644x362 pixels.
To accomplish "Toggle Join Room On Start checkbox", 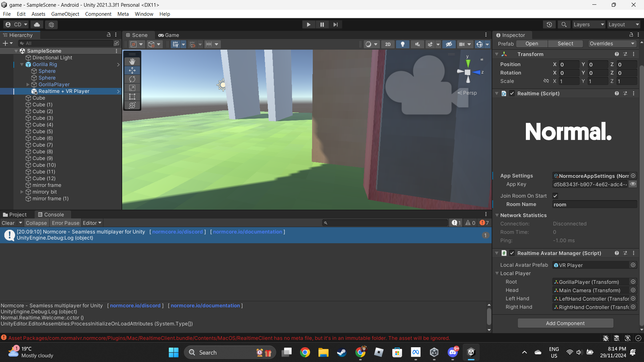I will pyautogui.click(x=555, y=196).
